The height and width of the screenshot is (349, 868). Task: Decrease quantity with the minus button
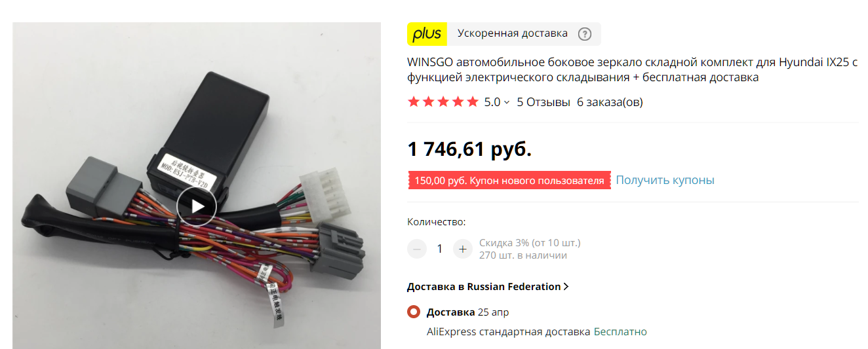point(417,249)
